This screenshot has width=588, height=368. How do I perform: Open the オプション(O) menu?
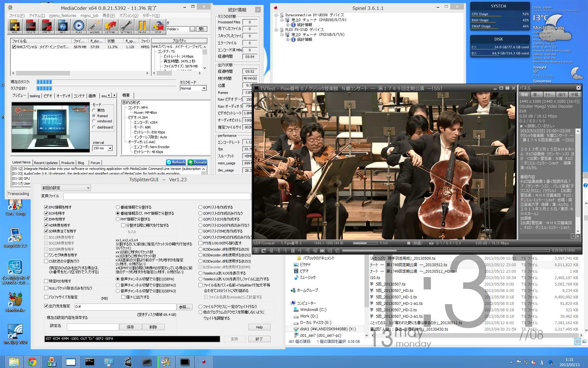(x=129, y=16)
